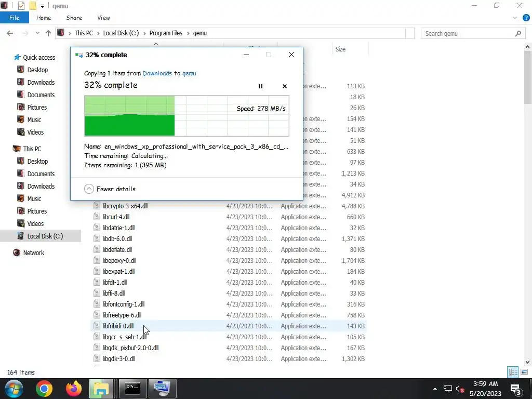Open the qemu destination link in dialog

[189, 73]
